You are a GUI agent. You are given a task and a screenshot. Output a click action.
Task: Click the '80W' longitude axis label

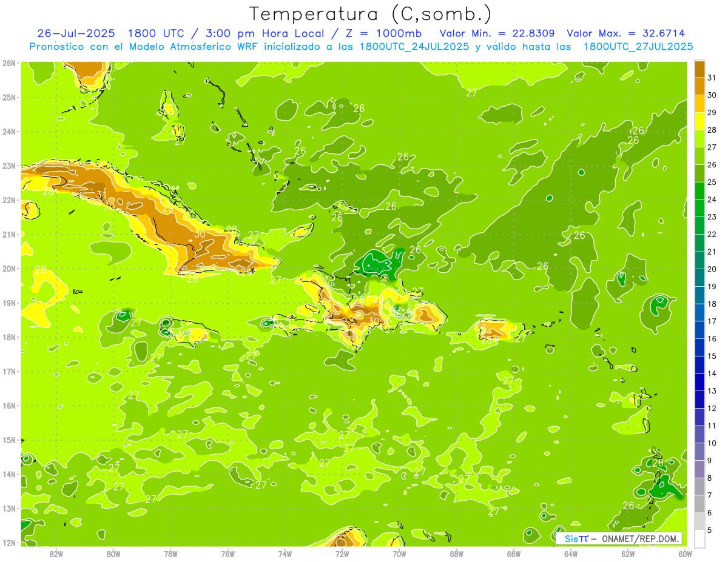tap(113, 554)
